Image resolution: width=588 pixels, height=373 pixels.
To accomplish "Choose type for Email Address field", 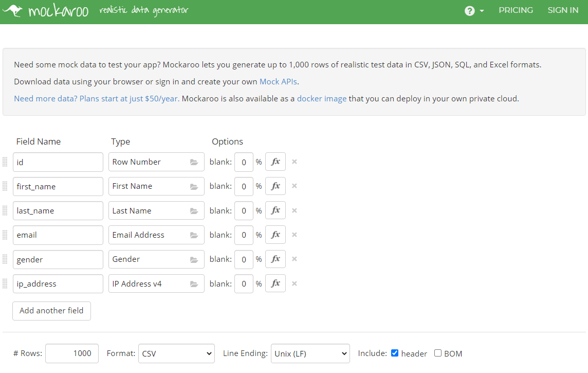I will 156,235.
